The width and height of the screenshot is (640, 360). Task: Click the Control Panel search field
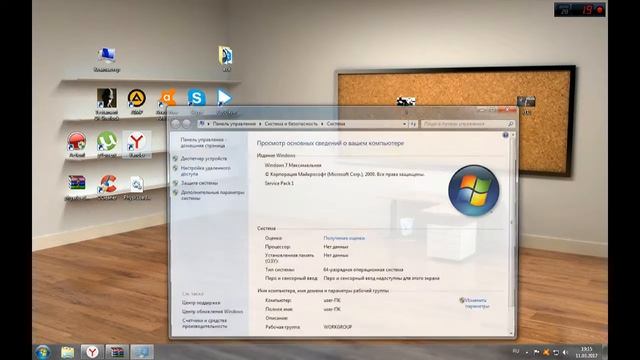pos(468,124)
